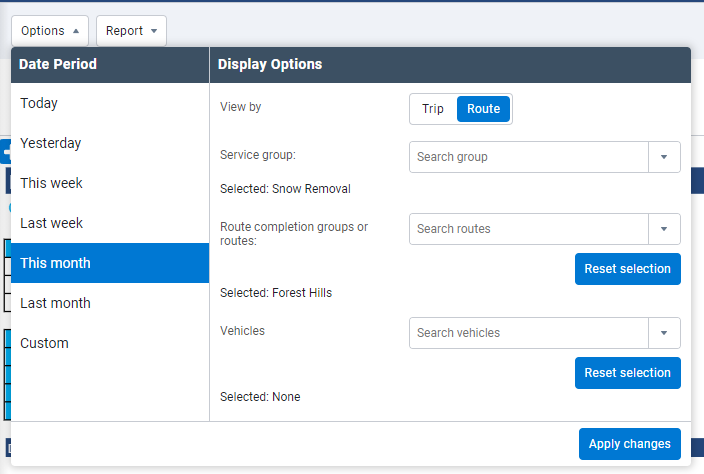Select Yesterday date period

[110, 143]
